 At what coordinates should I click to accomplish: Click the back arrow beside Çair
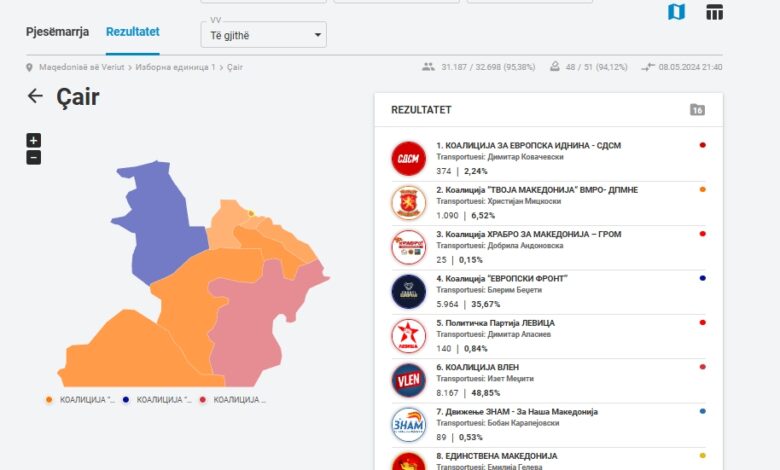35,96
